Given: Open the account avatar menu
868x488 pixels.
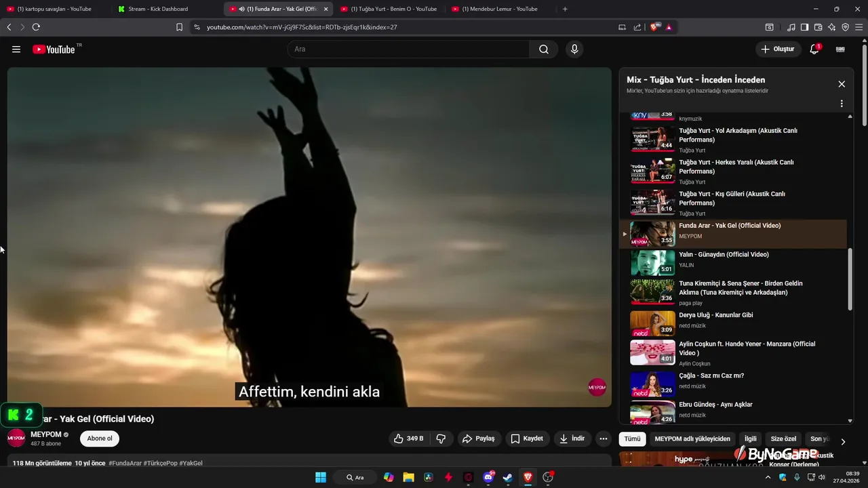Looking at the screenshot, I should 840,49.
